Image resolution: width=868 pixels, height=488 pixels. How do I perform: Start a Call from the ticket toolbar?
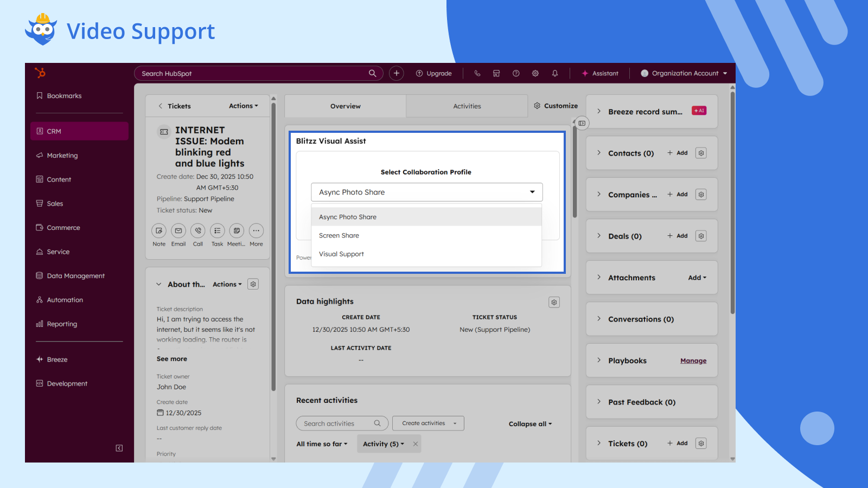197,230
